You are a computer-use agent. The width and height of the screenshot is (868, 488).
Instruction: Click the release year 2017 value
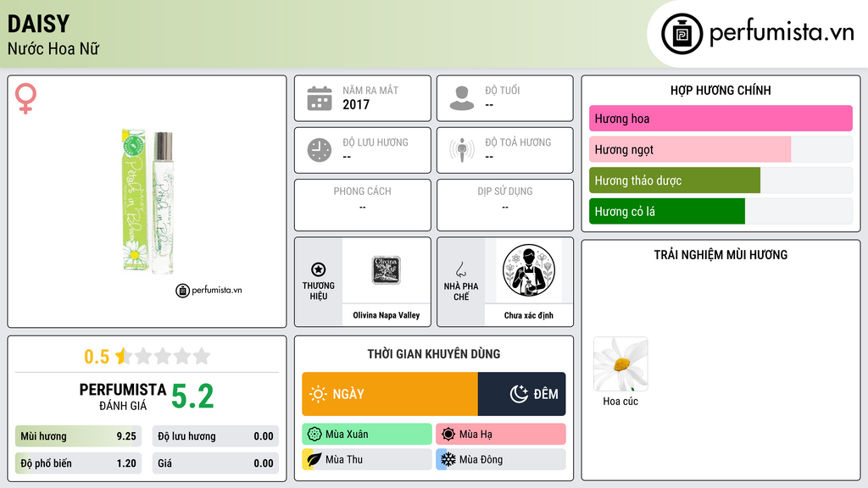(356, 104)
